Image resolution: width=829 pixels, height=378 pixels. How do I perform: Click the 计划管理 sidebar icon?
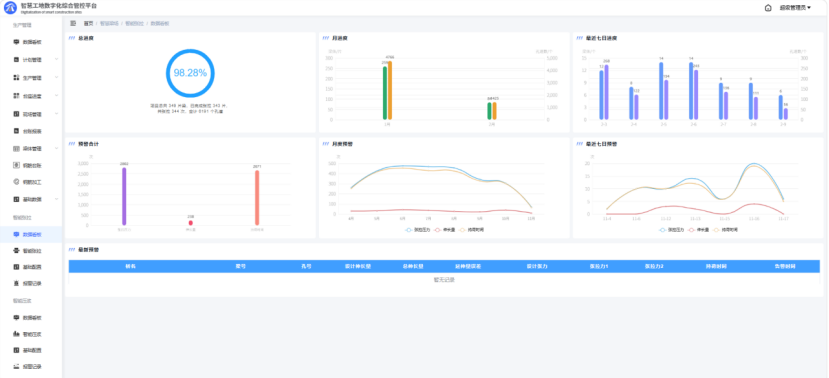(x=16, y=60)
